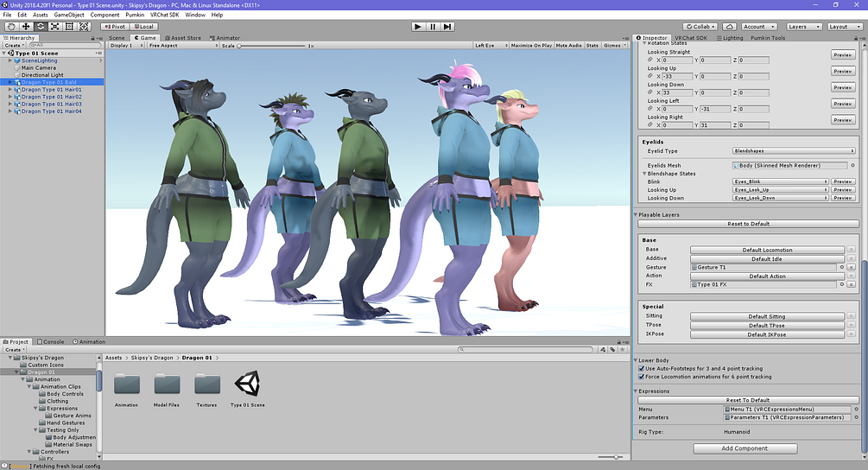The image size is (868, 470).
Task: Collapse the Playable Layers section
Action: point(636,215)
